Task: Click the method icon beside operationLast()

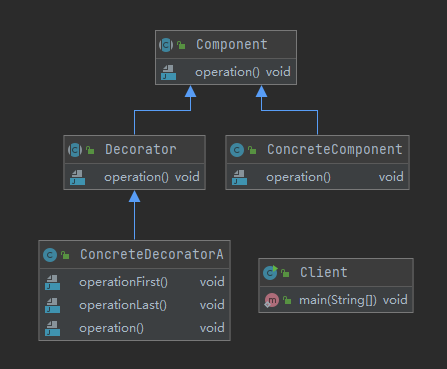Action: coord(53,305)
